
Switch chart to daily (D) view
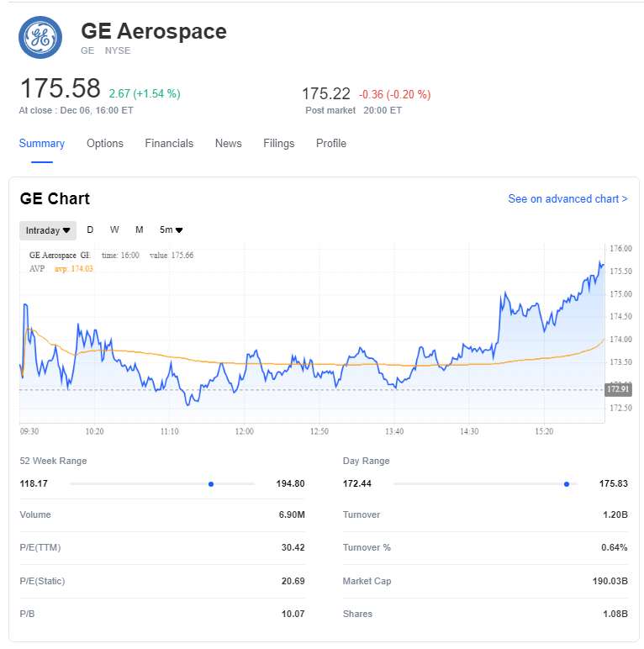[x=90, y=230]
